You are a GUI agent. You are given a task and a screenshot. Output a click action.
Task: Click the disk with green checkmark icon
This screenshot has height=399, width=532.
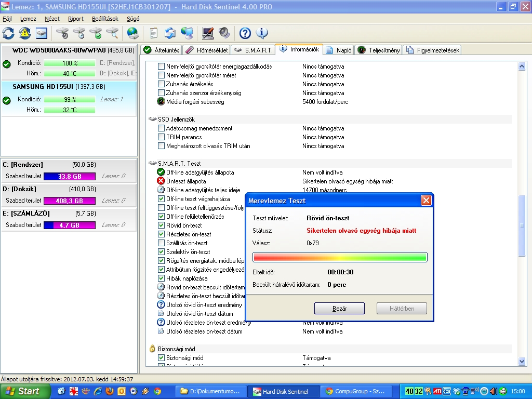click(x=96, y=33)
